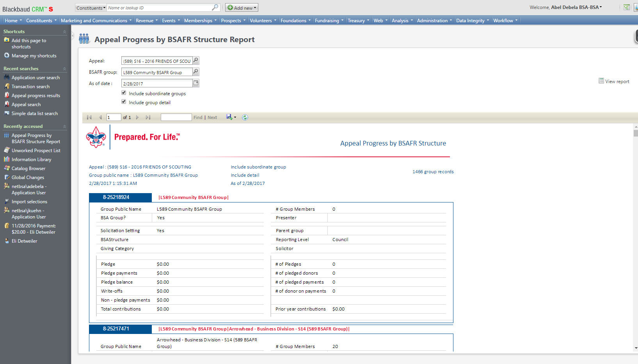Open Appeal search recent link
The height and width of the screenshot is (364, 638).
pos(26,104)
